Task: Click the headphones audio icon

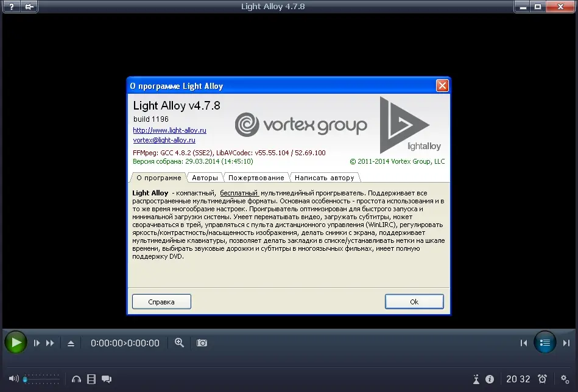Action: tap(76, 379)
